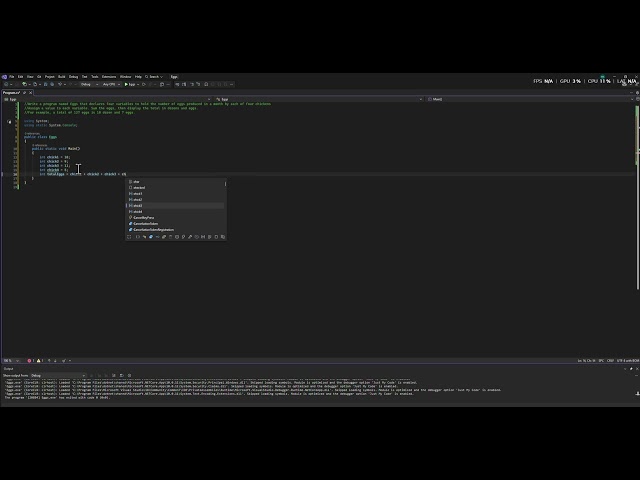The image size is (640, 480).
Task: Open the View menu
Action: tap(30, 77)
